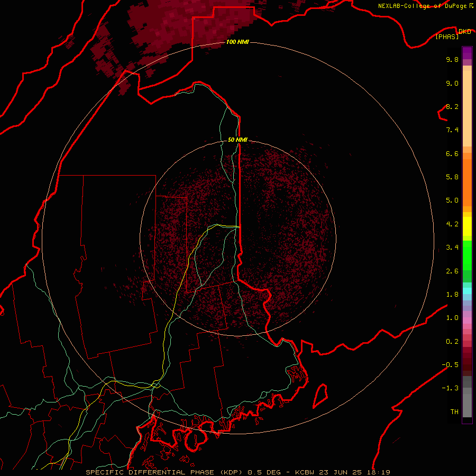Click the KCBW station identifier
The height and width of the screenshot is (476, 476).
305,472
